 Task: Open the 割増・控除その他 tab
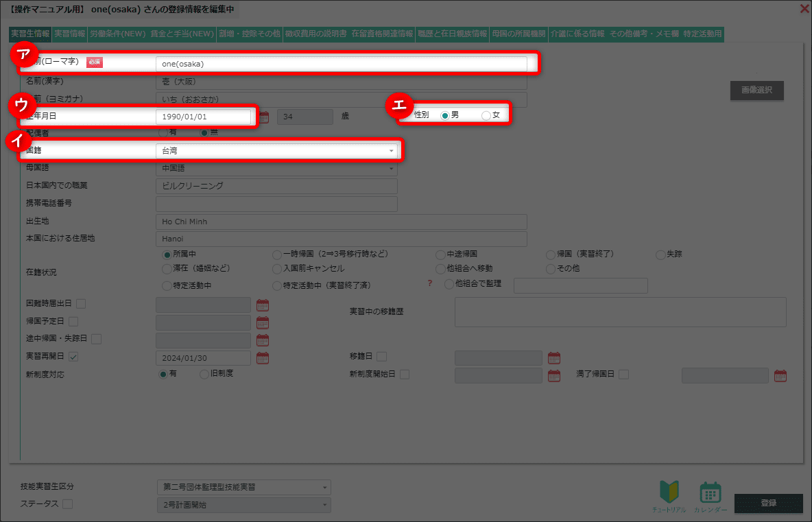[x=250, y=34]
